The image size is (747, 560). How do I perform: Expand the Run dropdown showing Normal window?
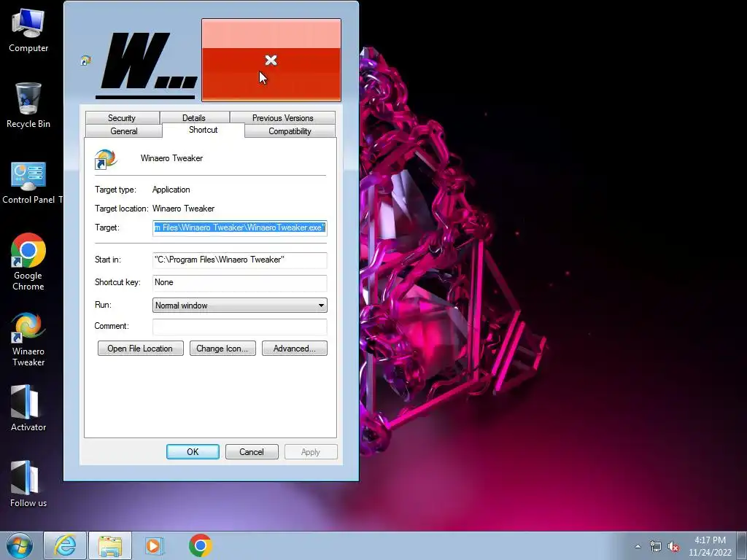pos(239,306)
